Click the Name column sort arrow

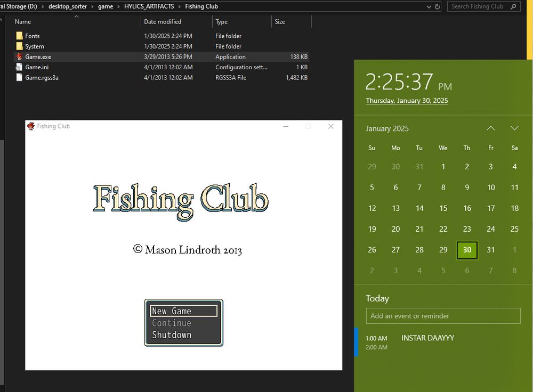tap(76, 17)
